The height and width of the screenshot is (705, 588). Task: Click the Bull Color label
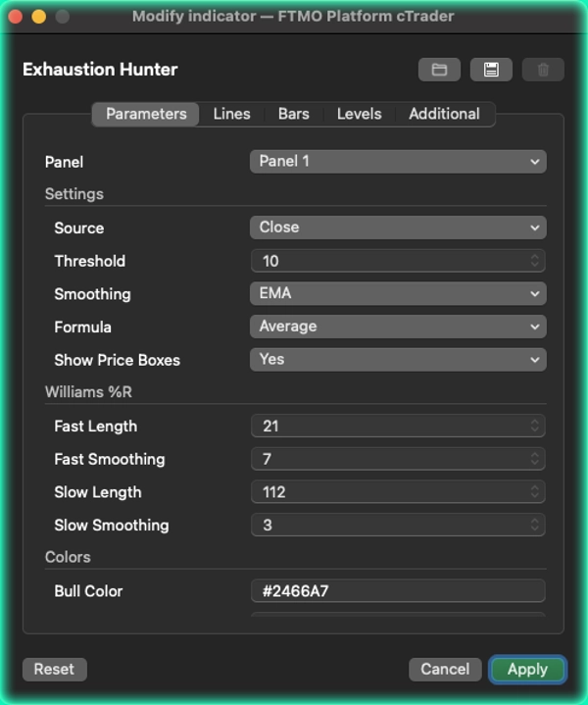(x=88, y=591)
